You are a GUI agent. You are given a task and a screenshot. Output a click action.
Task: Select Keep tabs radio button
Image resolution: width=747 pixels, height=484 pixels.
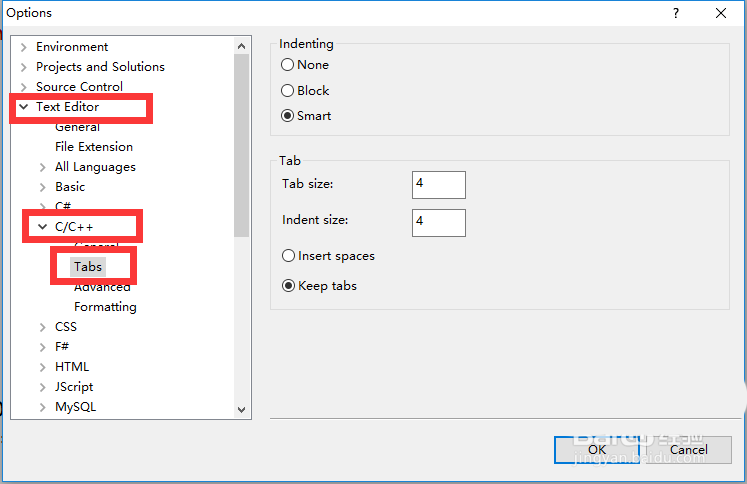(x=289, y=286)
